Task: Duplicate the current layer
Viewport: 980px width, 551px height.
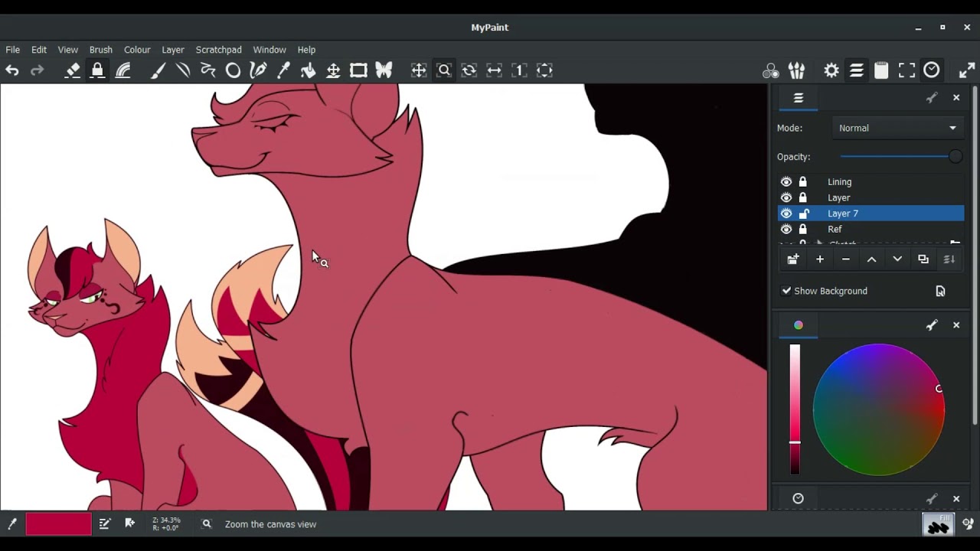Action: 923,259
